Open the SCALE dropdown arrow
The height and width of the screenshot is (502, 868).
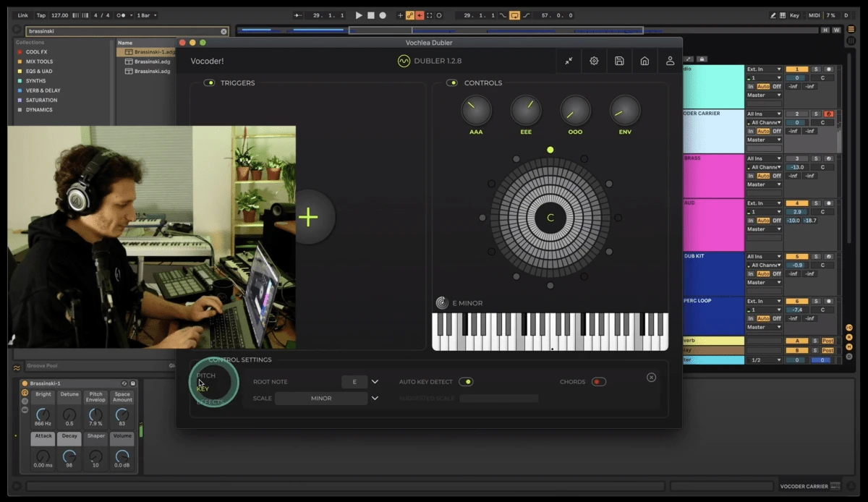click(x=375, y=399)
